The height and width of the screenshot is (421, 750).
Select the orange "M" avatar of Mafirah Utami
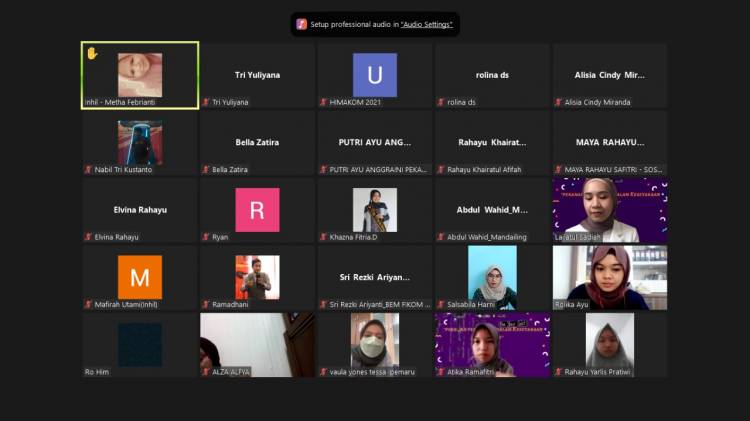[x=139, y=277]
